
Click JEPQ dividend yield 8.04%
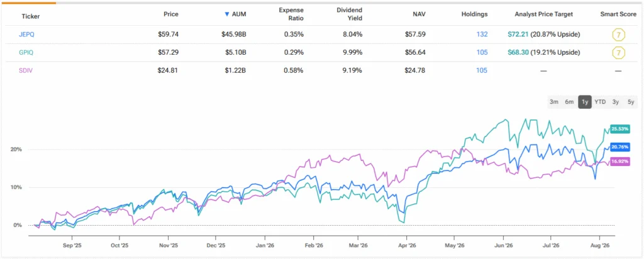pyautogui.click(x=353, y=35)
